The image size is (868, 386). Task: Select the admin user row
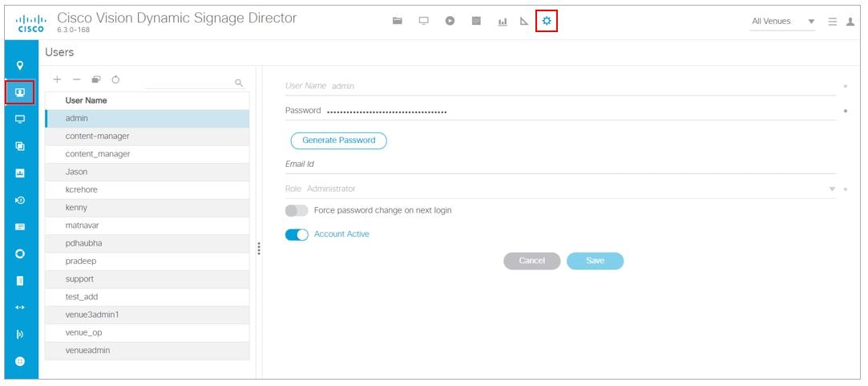(147, 118)
